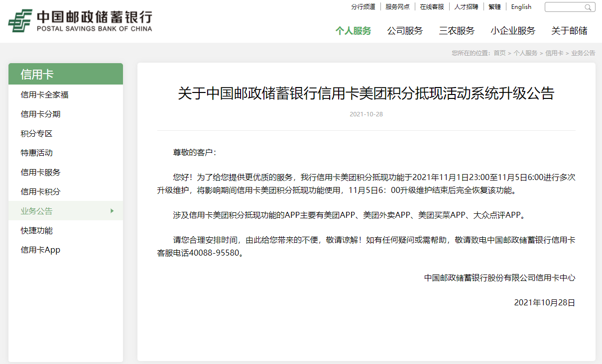Click the 信用卡 sidebar header

pyautogui.click(x=66, y=74)
